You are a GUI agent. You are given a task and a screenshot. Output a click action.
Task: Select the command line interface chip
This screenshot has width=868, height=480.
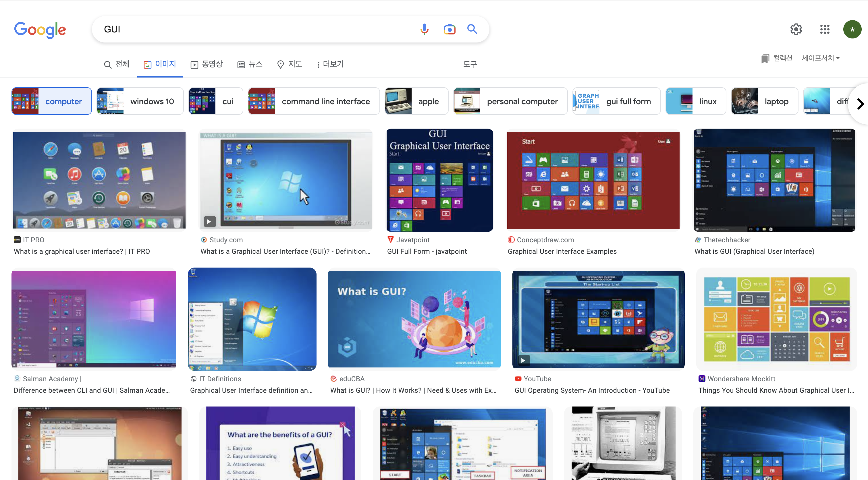click(x=314, y=101)
